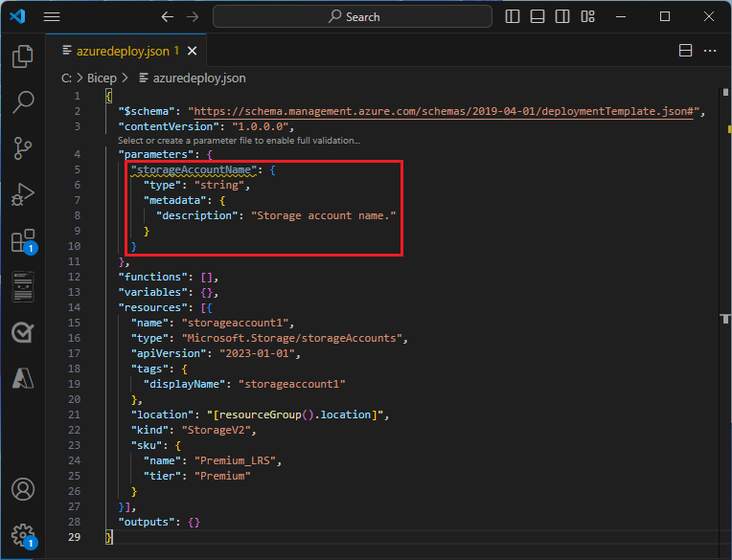Open the schema URL link on line 2
Viewport: 732px width, 560px height.
pos(444,111)
